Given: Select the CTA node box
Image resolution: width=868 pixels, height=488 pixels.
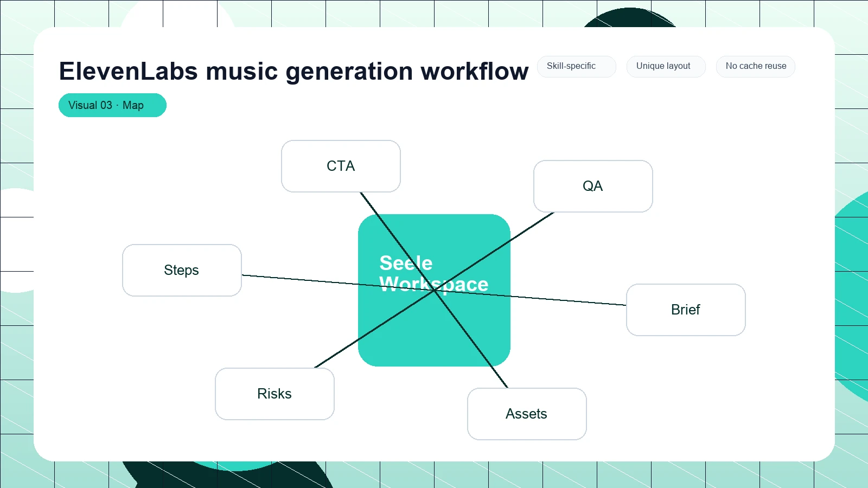Looking at the screenshot, I should (341, 166).
